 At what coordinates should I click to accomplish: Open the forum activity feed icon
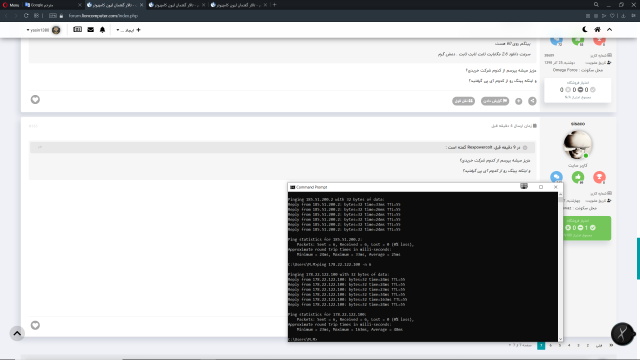coord(78,29)
